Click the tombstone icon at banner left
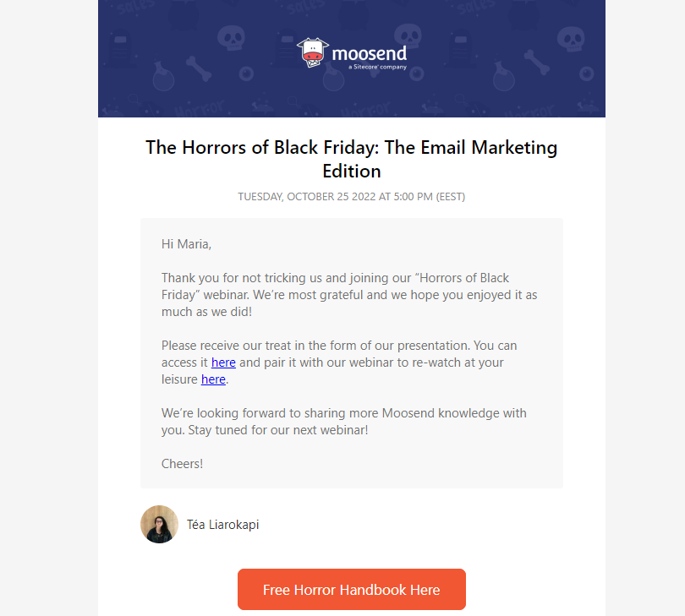This screenshot has height=616, width=685. point(120,48)
